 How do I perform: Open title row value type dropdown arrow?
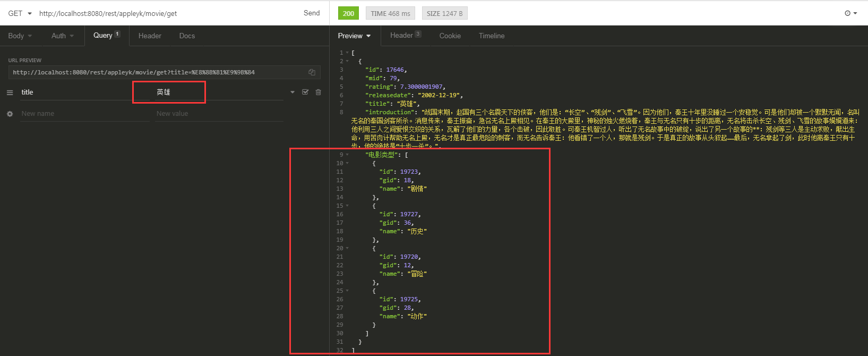coord(293,92)
